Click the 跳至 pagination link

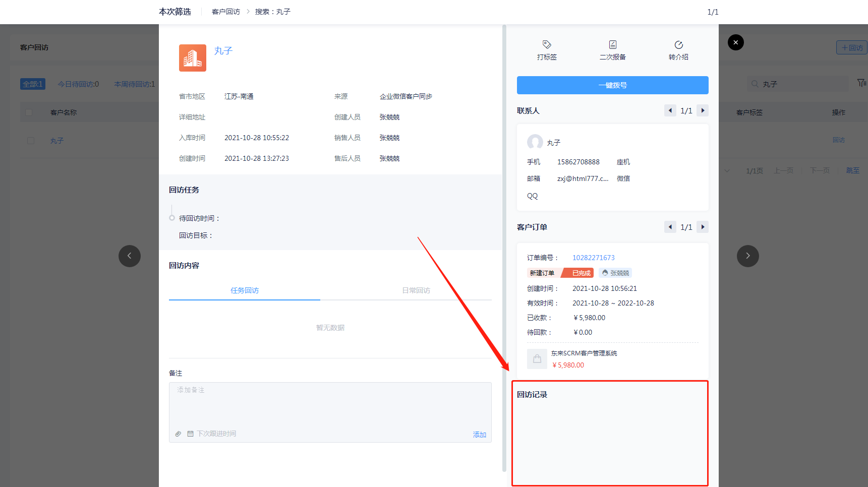853,170
